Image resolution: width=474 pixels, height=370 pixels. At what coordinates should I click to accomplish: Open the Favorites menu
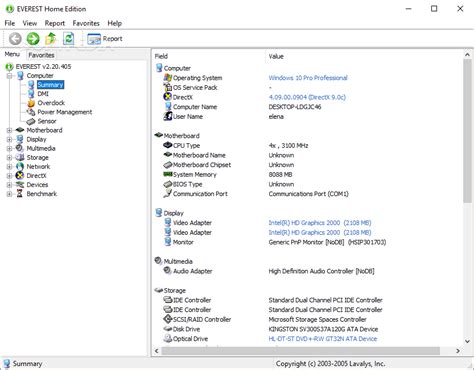86,23
